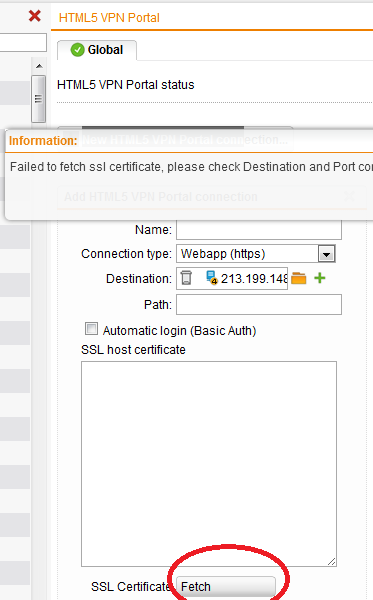Viewport: 373px width, 600px height.
Task: Click the Name input field
Action: coord(259,230)
